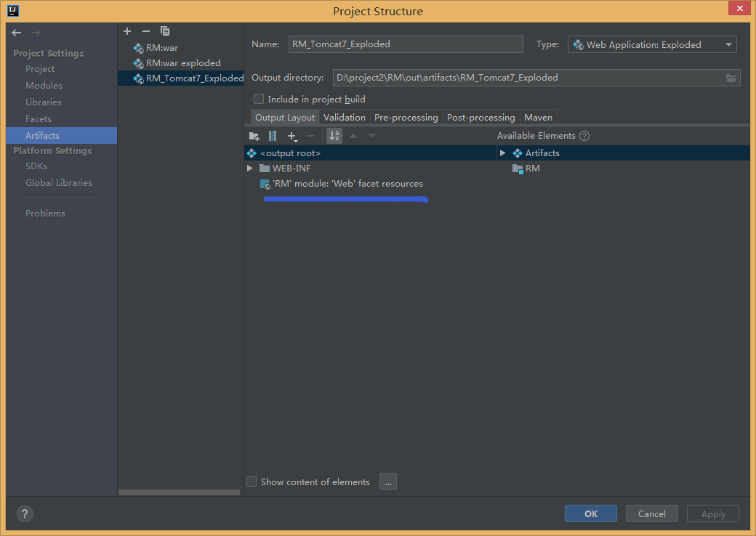Confirm with the OK button

pyautogui.click(x=590, y=513)
